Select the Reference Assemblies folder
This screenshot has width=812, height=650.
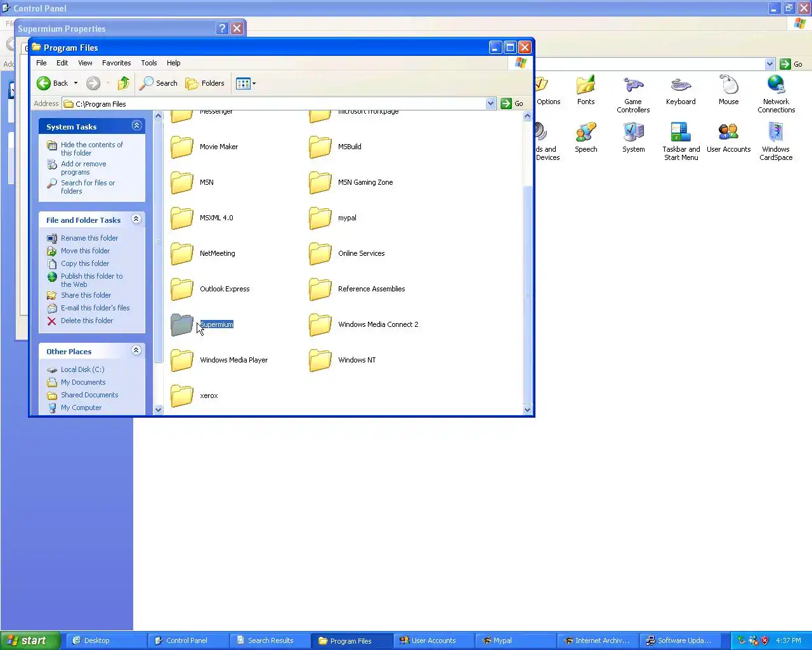click(x=357, y=289)
